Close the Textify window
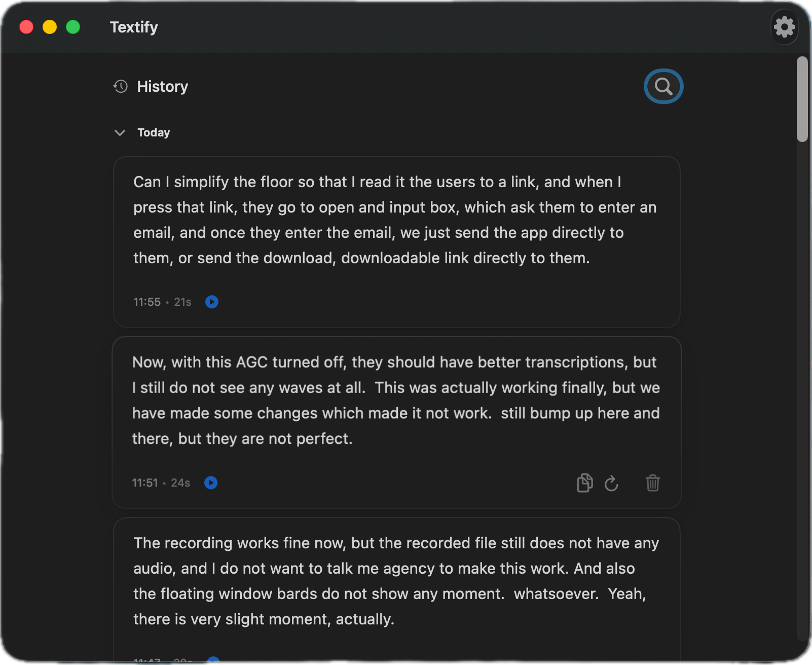 coord(26,27)
